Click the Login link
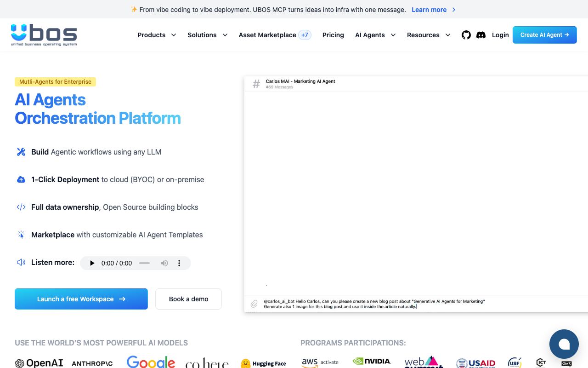 click(x=500, y=35)
